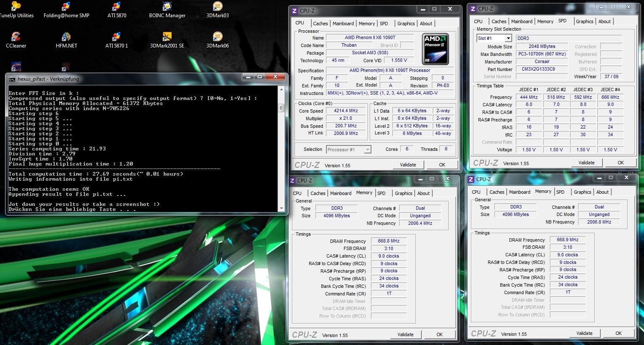Click the Module Size field 2048 MBytes

(542, 47)
